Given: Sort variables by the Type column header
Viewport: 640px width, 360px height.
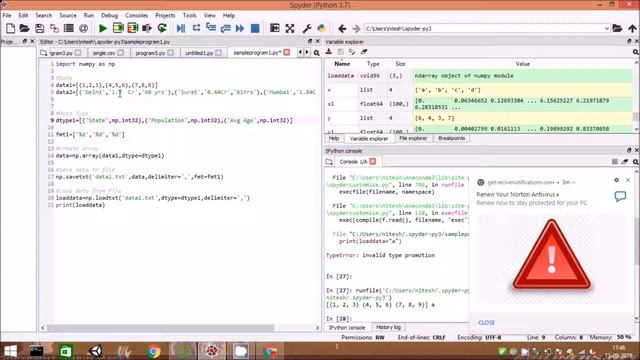Looking at the screenshot, I should 373,64.
